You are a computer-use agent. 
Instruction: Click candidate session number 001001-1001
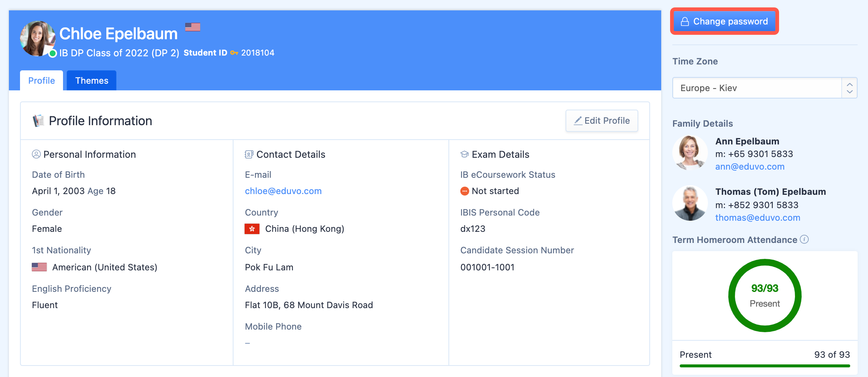487,267
